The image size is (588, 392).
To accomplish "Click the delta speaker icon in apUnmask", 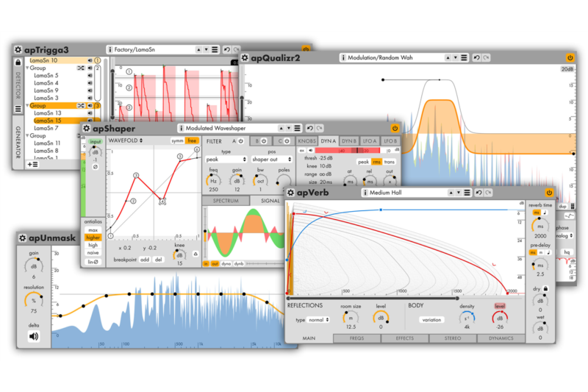I will [33, 337].
